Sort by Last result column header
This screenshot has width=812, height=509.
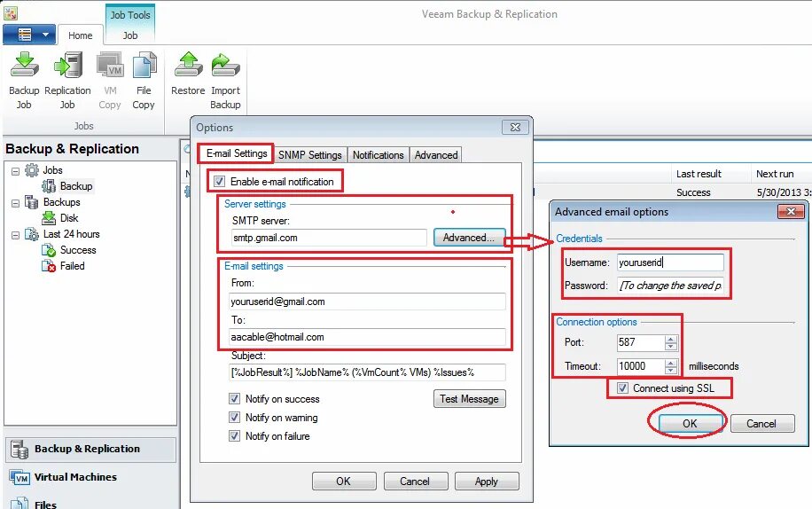(699, 174)
